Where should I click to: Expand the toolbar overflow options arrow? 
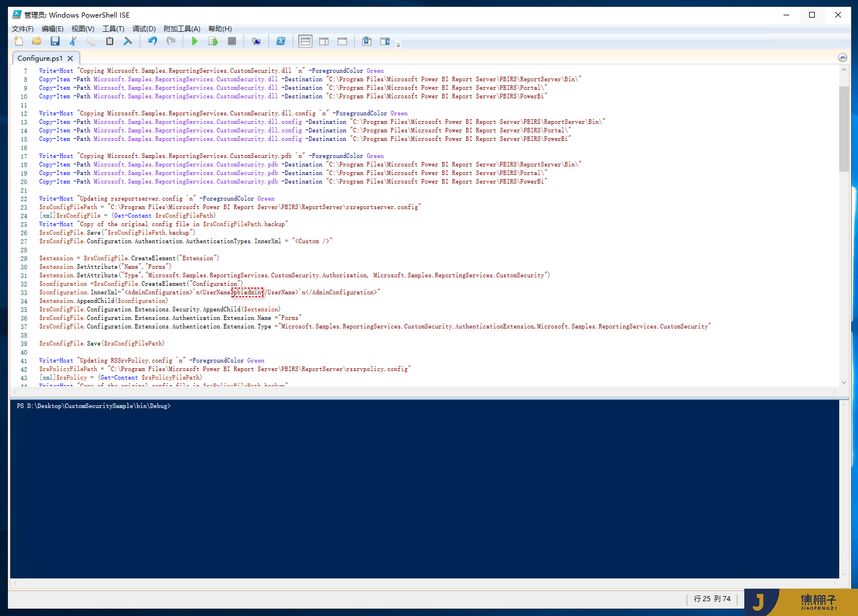tap(398, 44)
